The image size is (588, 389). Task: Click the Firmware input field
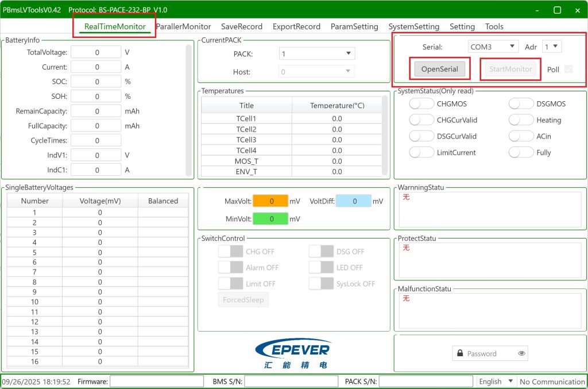[157, 382]
